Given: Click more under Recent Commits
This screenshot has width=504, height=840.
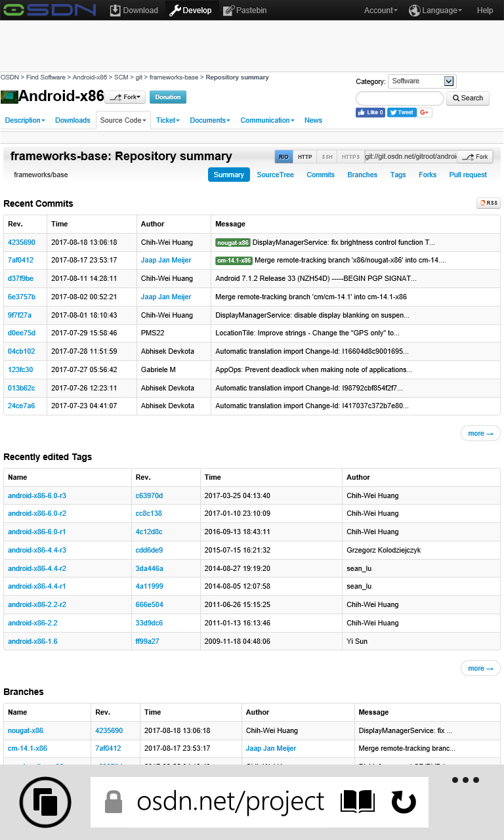Looking at the screenshot, I should coord(480,433).
